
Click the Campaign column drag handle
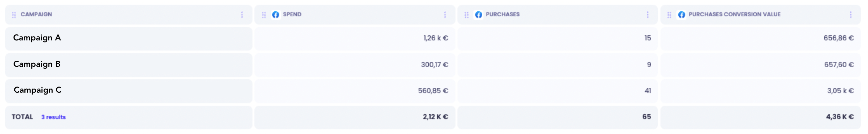tap(14, 15)
